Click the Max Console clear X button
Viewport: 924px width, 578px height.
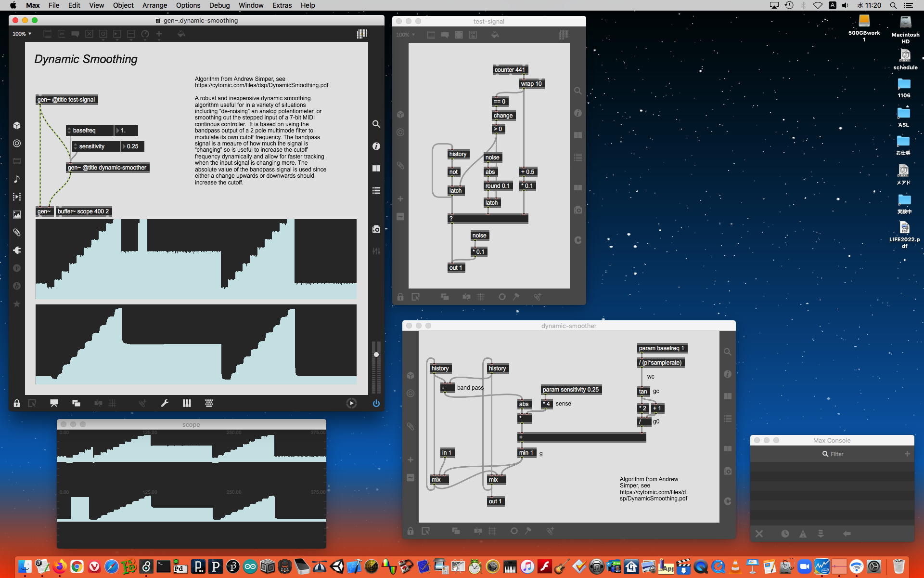tap(759, 534)
